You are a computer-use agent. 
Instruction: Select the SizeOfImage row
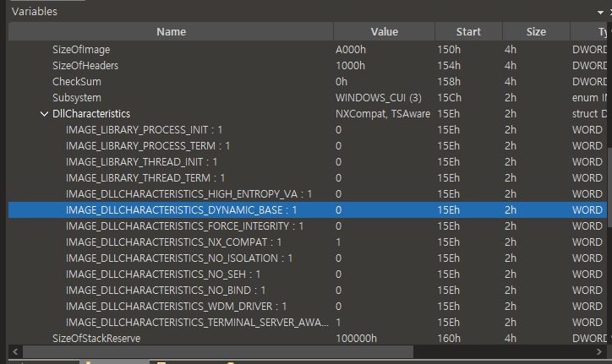click(x=308, y=50)
